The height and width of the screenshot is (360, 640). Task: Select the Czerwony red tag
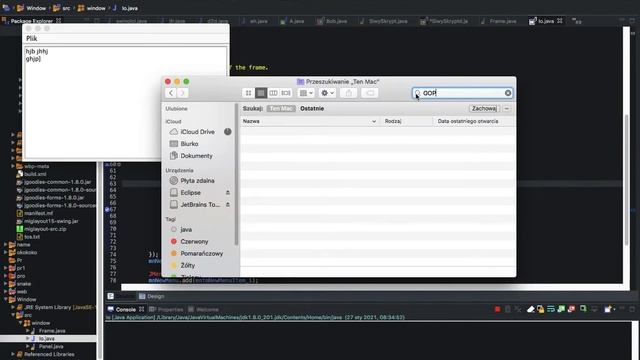coord(194,242)
